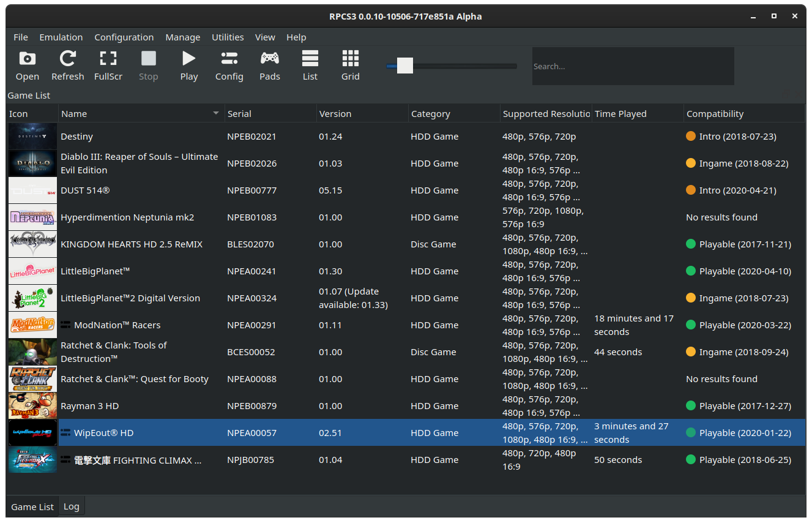Click custom config icon beside WipEout HD
Screen dimensions: 812x523
click(65, 433)
